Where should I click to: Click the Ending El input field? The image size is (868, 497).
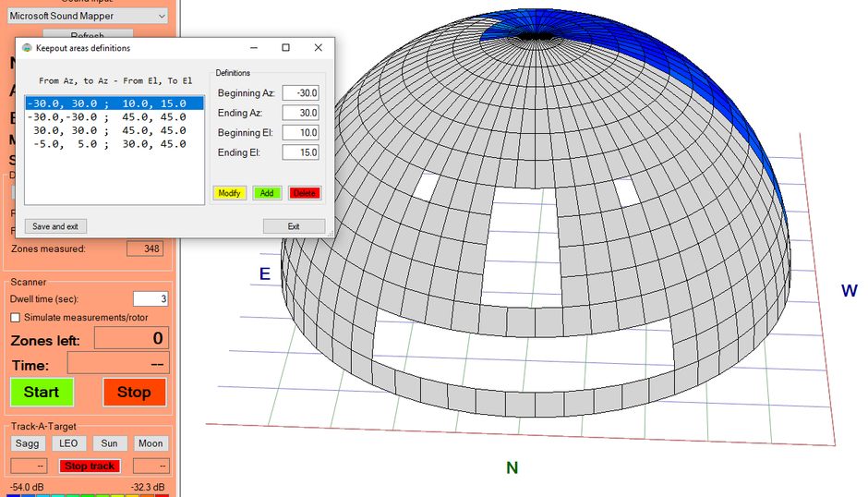301,152
